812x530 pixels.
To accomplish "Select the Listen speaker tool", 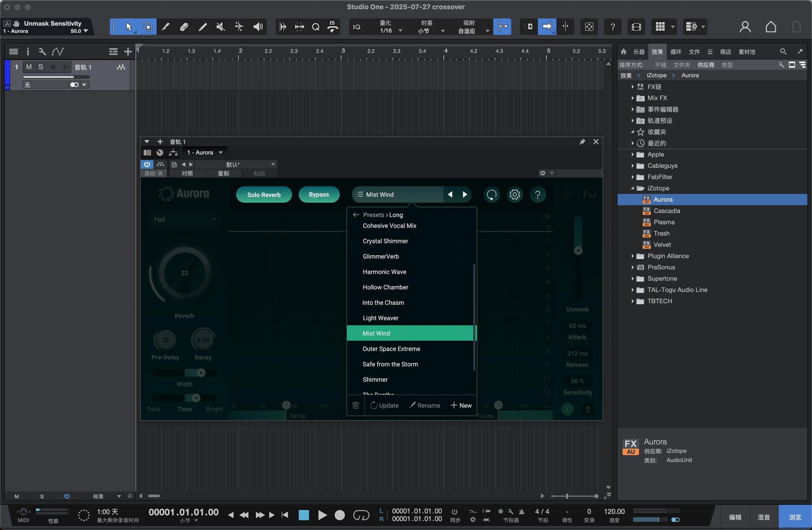I will tap(258, 27).
